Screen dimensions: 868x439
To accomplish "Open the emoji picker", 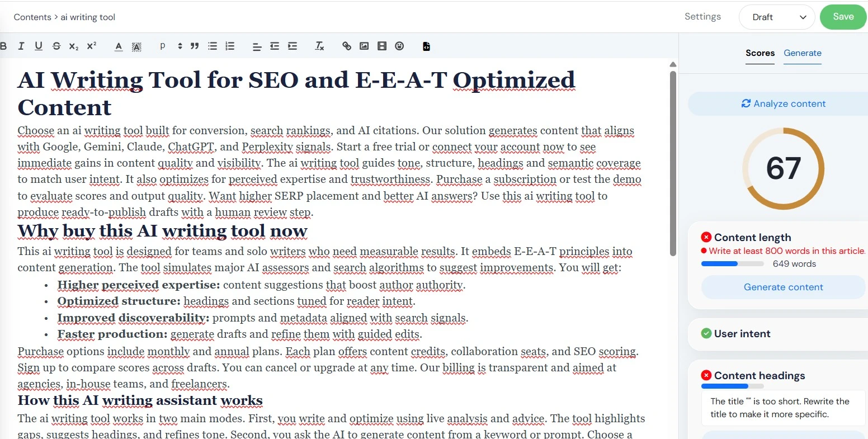I will click(399, 46).
